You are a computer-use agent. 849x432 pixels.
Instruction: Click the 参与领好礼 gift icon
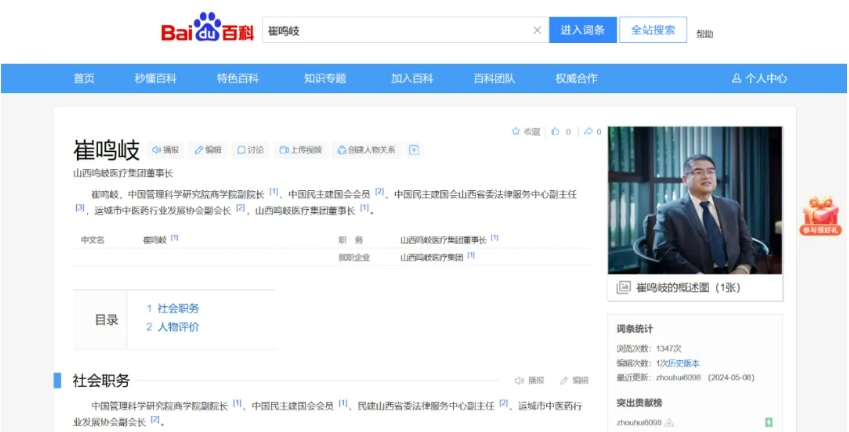click(x=820, y=216)
